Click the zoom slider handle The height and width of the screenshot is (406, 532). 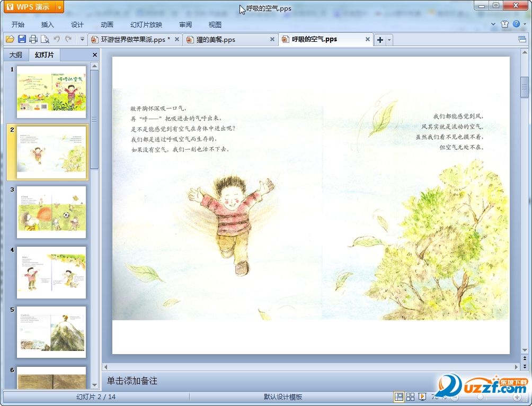tap(480, 397)
